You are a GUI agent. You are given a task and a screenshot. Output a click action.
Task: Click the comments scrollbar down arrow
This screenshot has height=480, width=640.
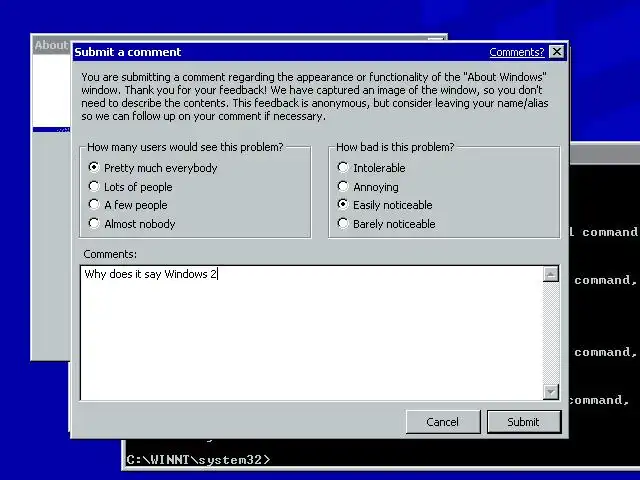coord(551,392)
